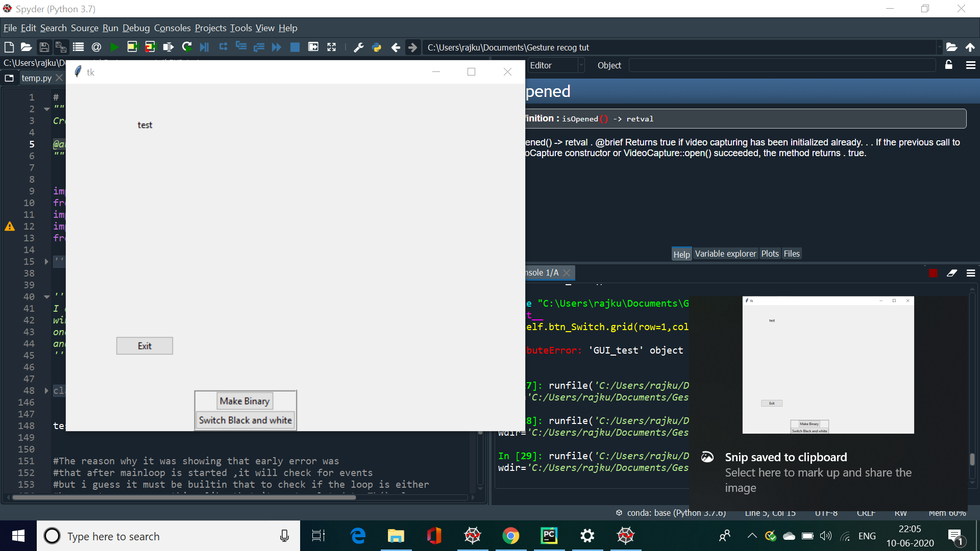The width and height of the screenshot is (980, 551).
Task: Click Re-run last script icon
Action: [x=187, y=47]
